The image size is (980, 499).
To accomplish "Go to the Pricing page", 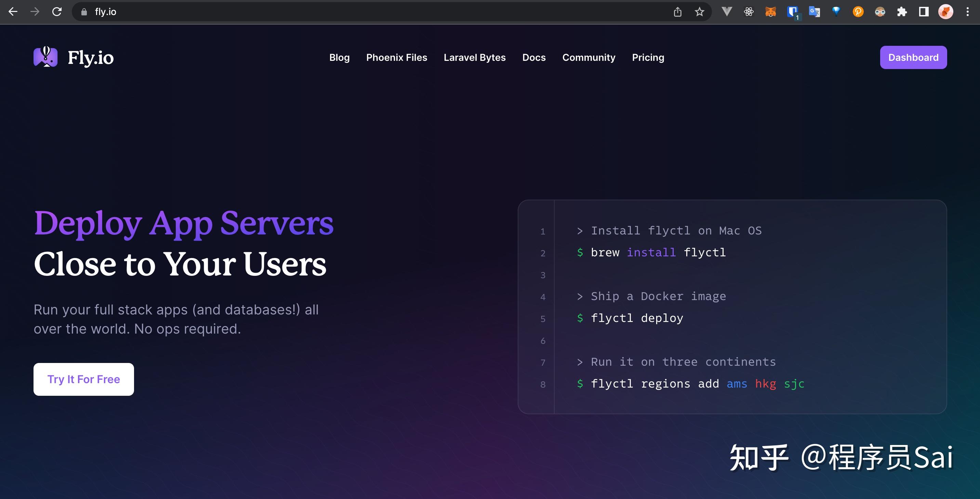I will pyautogui.click(x=648, y=57).
